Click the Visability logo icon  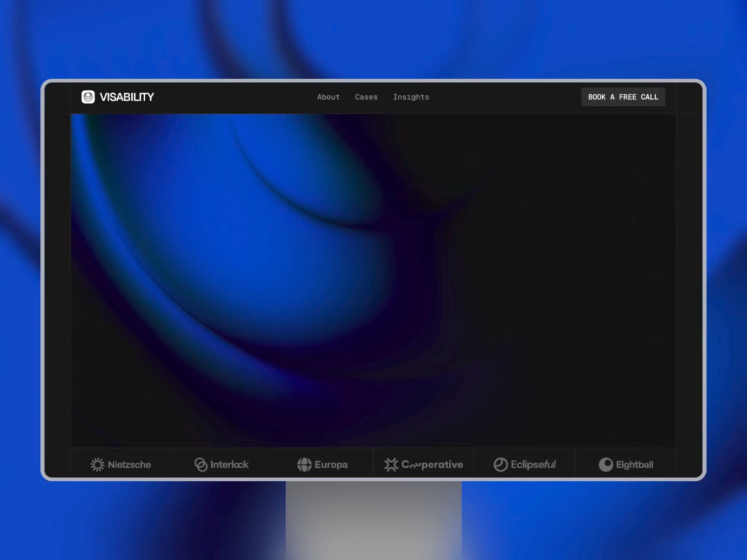[x=88, y=97]
